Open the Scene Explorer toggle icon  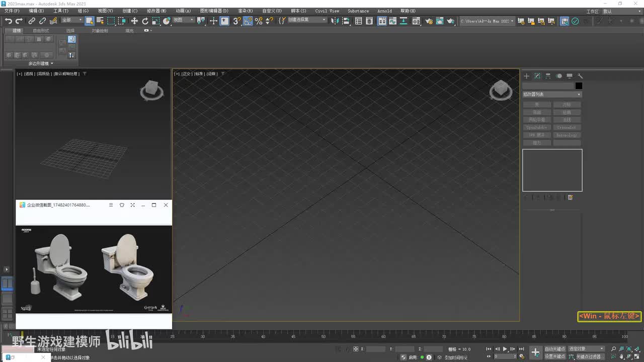[359, 21]
